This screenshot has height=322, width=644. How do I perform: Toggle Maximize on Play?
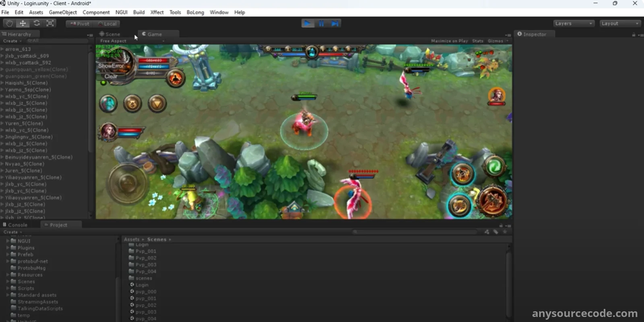coord(449,41)
